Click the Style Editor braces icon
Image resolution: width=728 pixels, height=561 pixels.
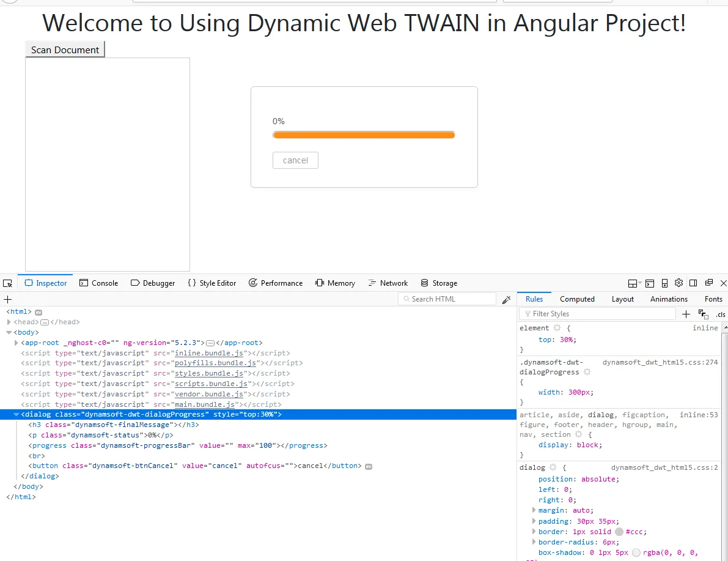192,283
